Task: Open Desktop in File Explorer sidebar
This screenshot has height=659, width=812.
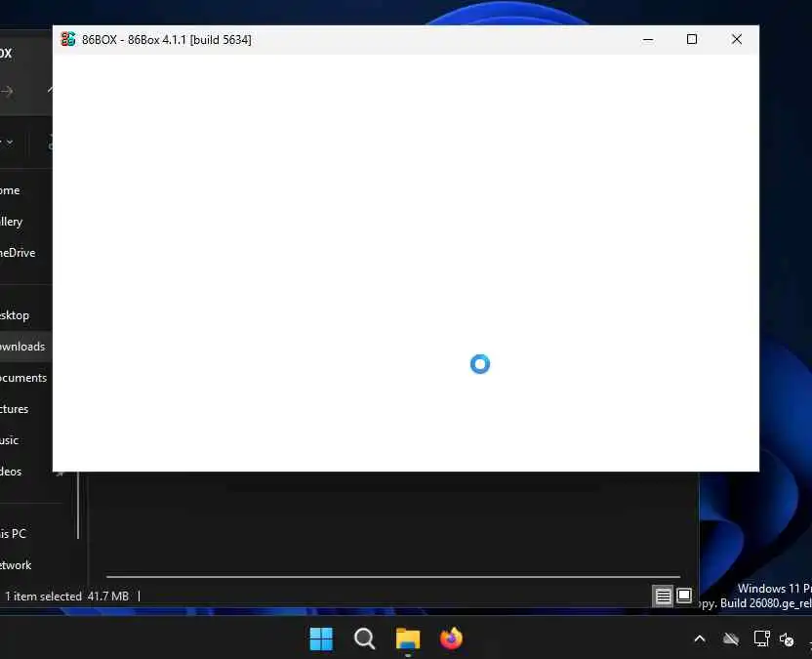Action: pos(15,315)
